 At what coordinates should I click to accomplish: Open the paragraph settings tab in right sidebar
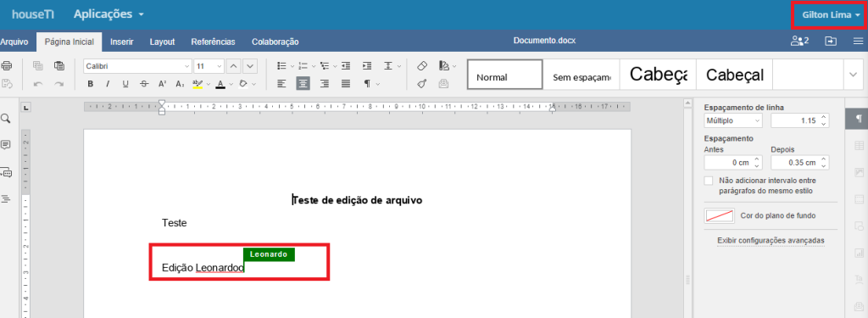(x=859, y=119)
